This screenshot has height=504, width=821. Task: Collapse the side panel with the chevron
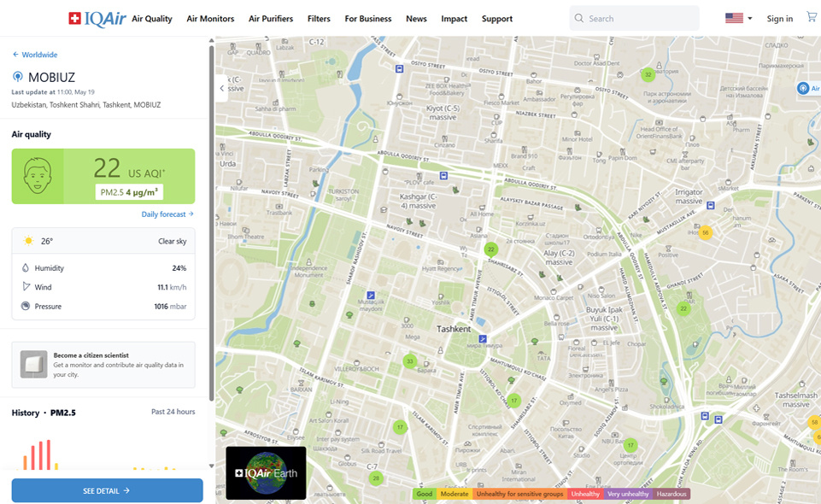coord(222,89)
